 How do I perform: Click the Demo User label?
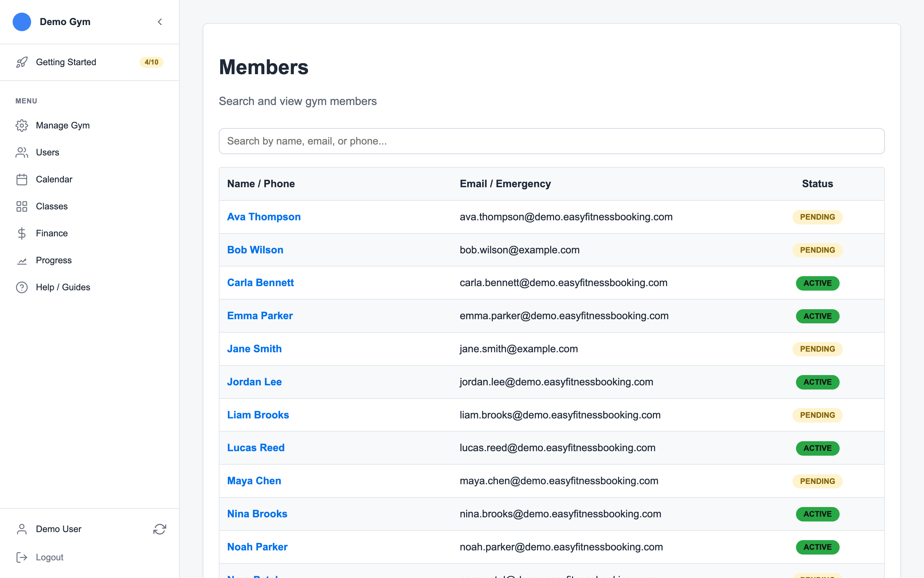point(58,529)
